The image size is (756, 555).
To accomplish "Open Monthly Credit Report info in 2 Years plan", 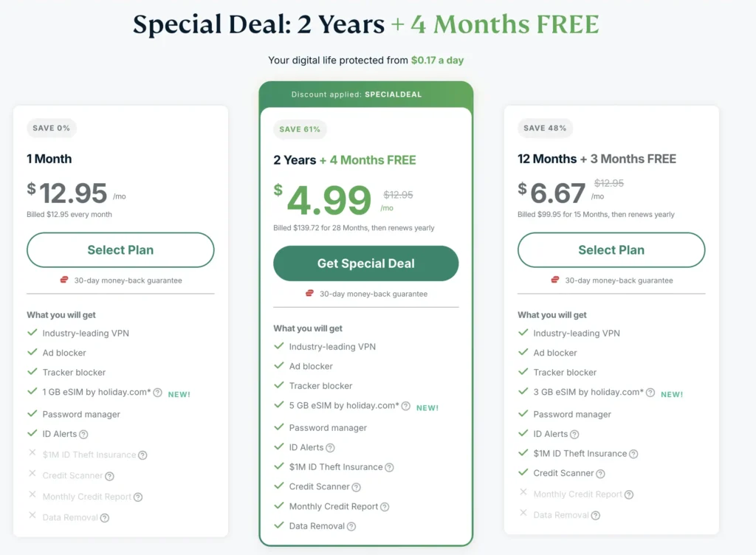I will coord(385,507).
